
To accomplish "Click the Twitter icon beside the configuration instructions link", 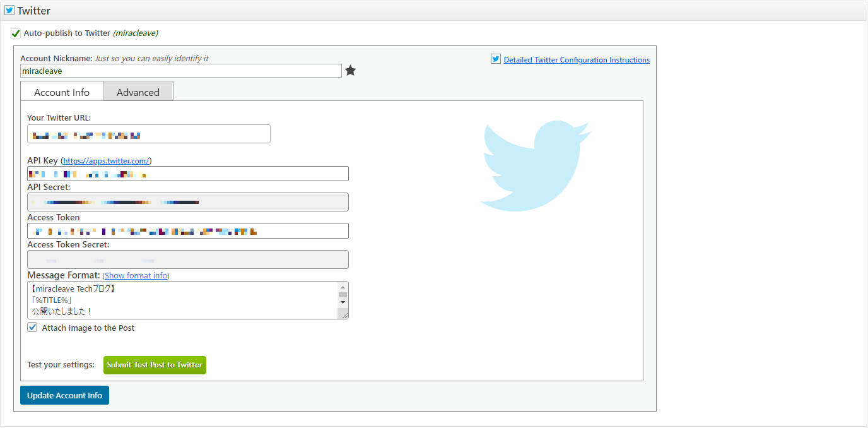I will click(x=496, y=59).
